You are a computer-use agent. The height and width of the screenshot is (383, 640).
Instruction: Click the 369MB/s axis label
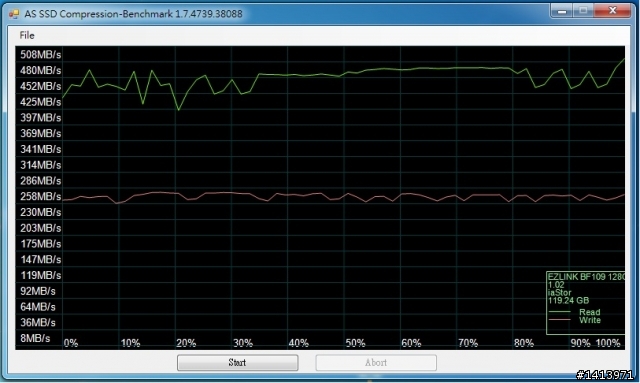click(x=40, y=134)
